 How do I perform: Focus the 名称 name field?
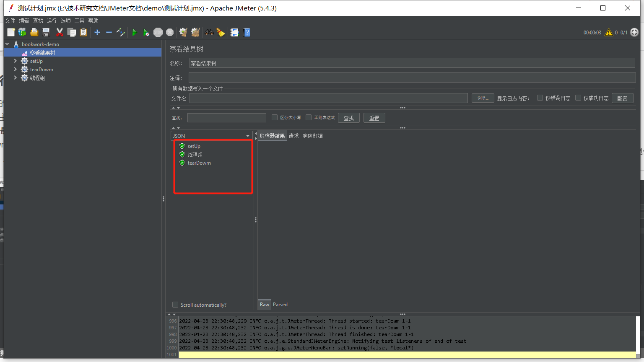point(412,63)
